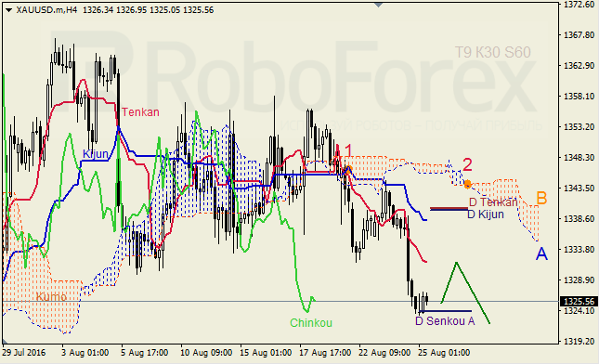Select the Chinkou label text
The width and height of the screenshot is (599, 364).
click(311, 323)
